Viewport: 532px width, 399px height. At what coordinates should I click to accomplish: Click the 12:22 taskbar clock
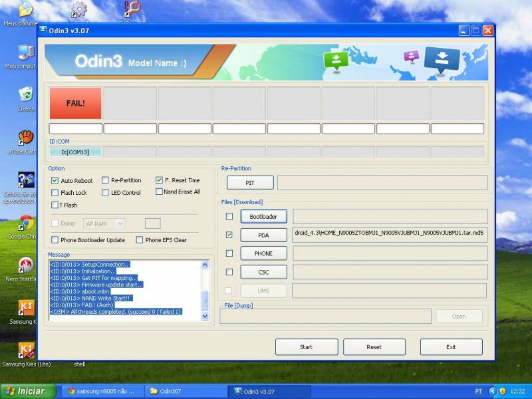(517, 391)
